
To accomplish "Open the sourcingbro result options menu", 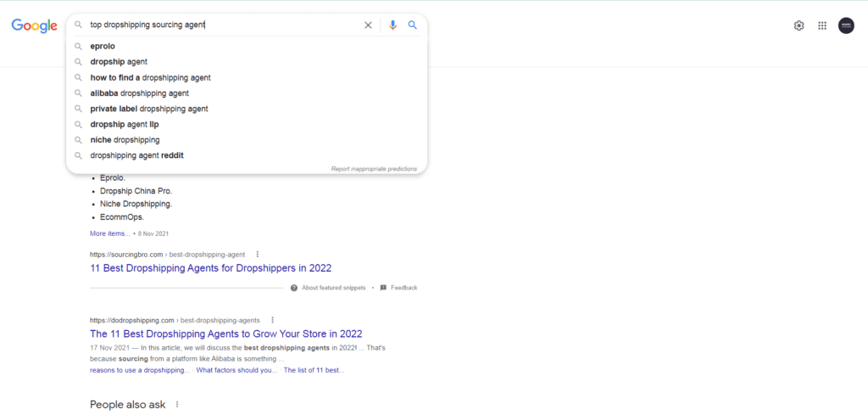I will [258, 254].
